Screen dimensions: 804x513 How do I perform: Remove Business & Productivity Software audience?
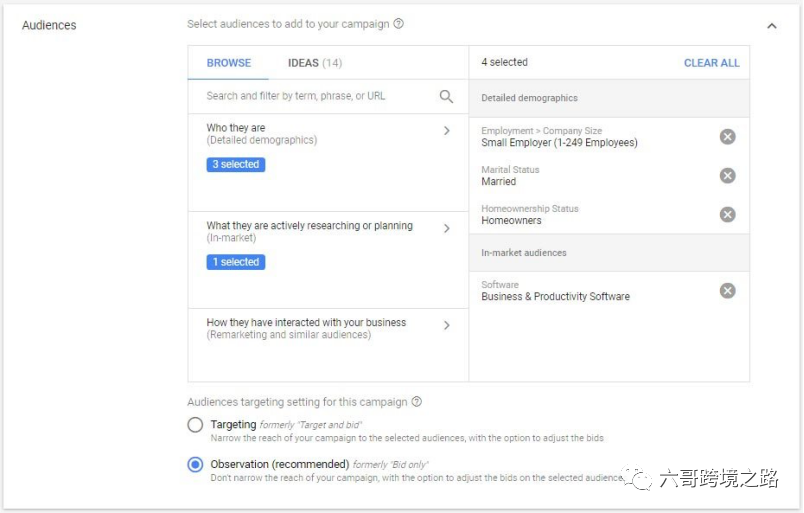pos(728,291)
